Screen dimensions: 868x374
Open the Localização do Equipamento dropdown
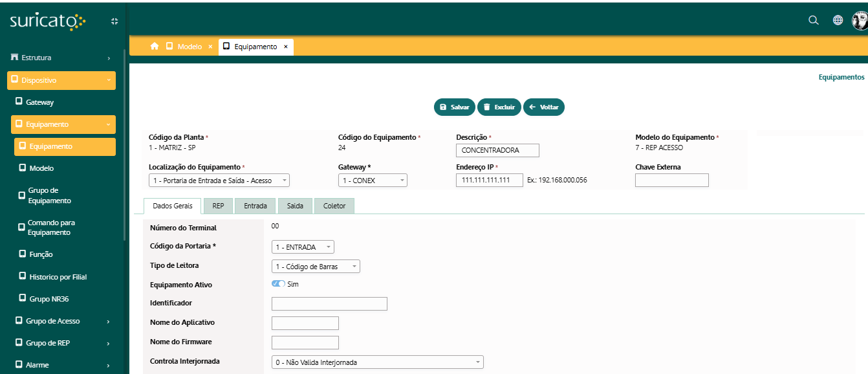point(219,181)
